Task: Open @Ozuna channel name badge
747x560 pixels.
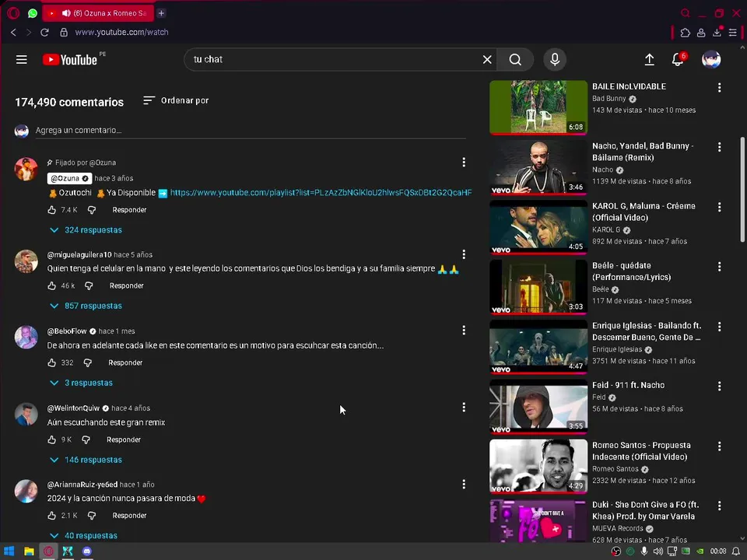Action: click(69, 178)
